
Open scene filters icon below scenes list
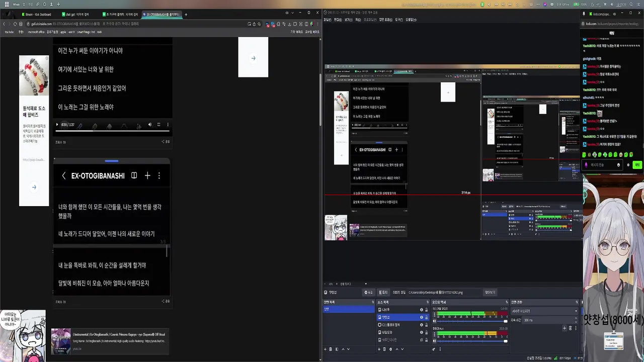tap(337, 349)
